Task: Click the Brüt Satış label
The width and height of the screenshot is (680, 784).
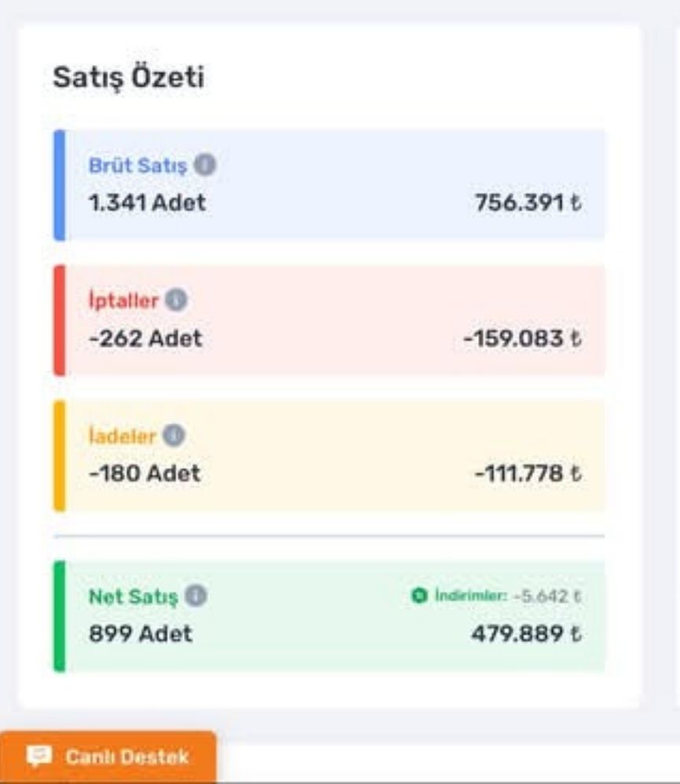Action: 137,166
